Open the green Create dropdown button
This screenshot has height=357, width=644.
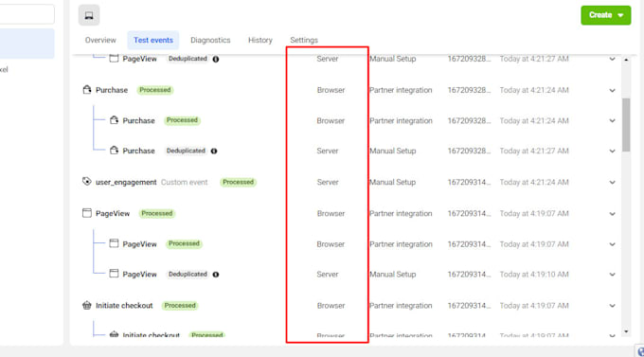[x=606, y=15]
